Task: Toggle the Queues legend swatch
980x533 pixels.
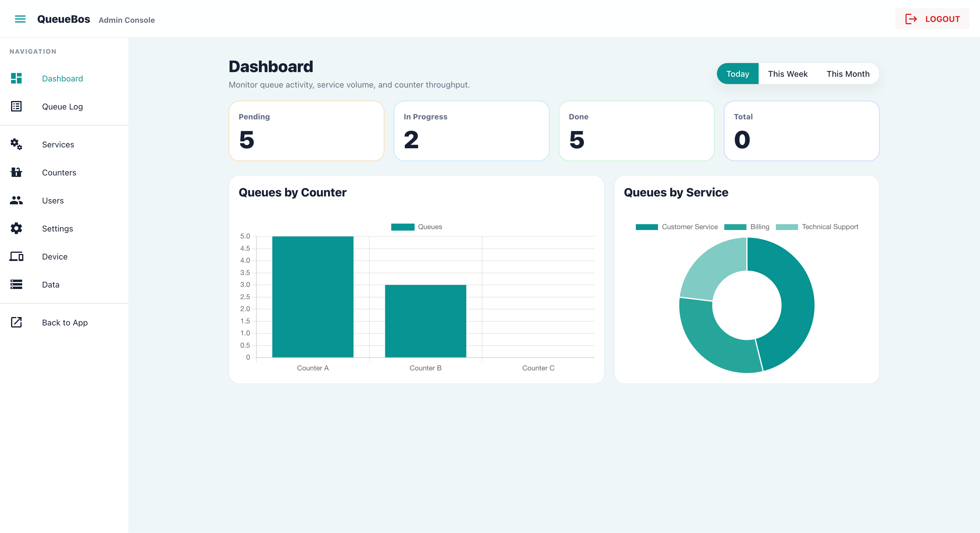Action: pos(402,227)
